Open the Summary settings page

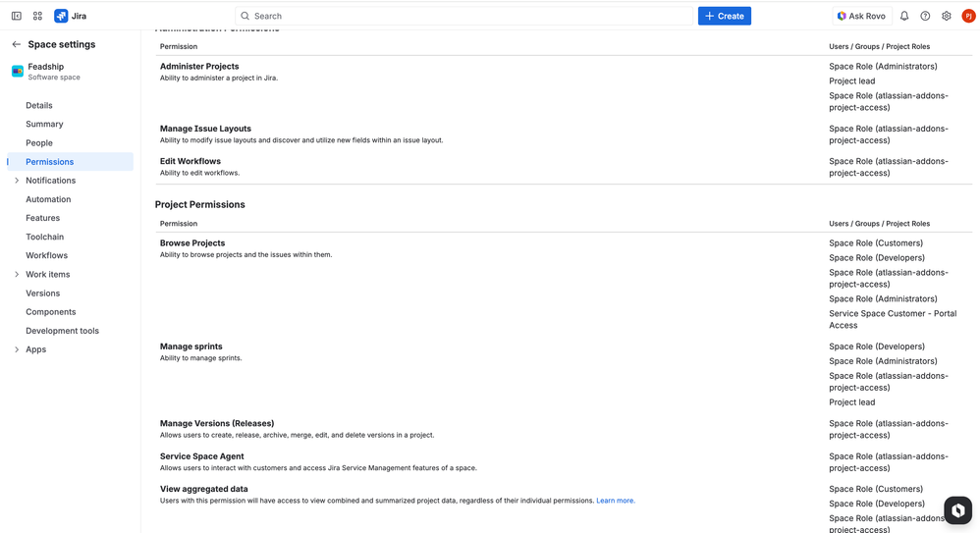44,125
